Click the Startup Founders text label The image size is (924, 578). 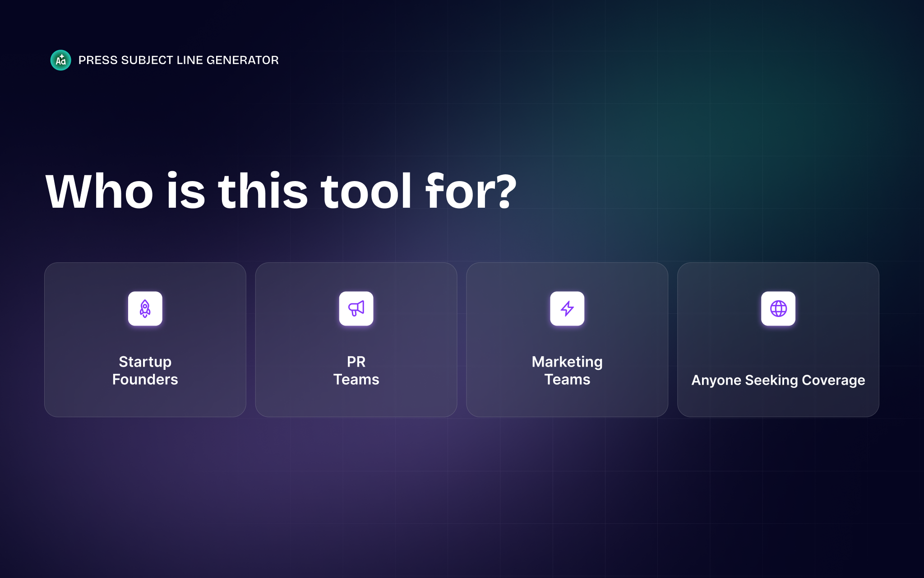point(145,370)
